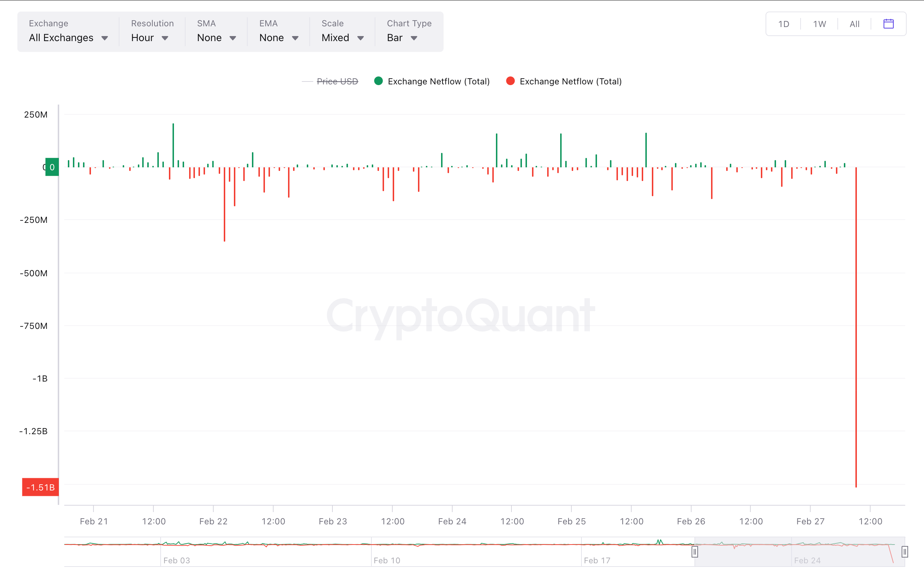The width and height of the screenshot is (924, 577).
Task: Select the right navigator range handle
Action: pos(905,551)
